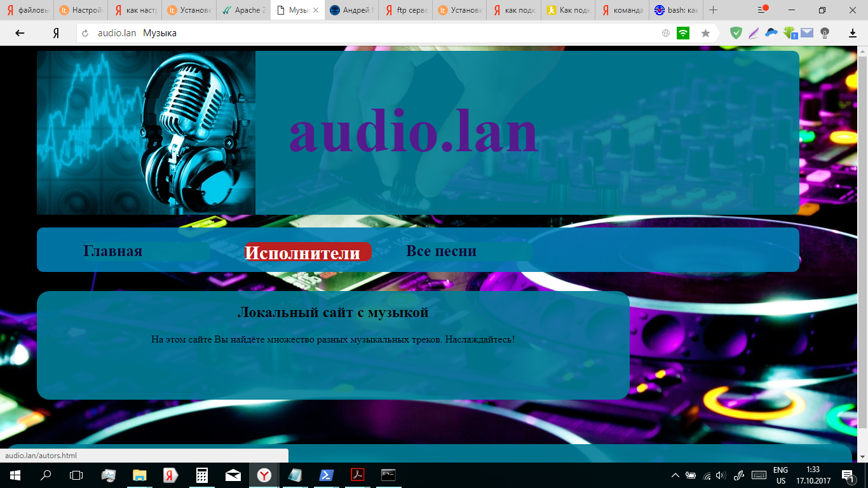Open the purple feather extension
Viewport: 868px width, 488px height.
pos(754,33)
